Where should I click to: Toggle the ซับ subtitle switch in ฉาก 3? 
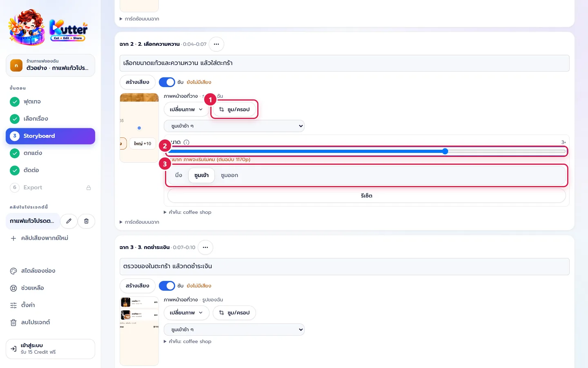pos(167,286)
